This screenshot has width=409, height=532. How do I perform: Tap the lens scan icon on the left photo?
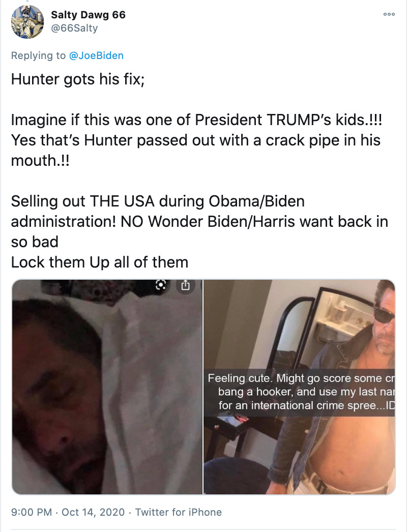click(161, 285)
